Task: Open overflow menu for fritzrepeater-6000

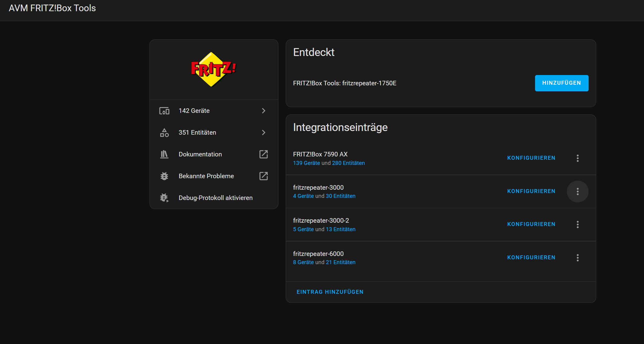Action: pos(578,258)
